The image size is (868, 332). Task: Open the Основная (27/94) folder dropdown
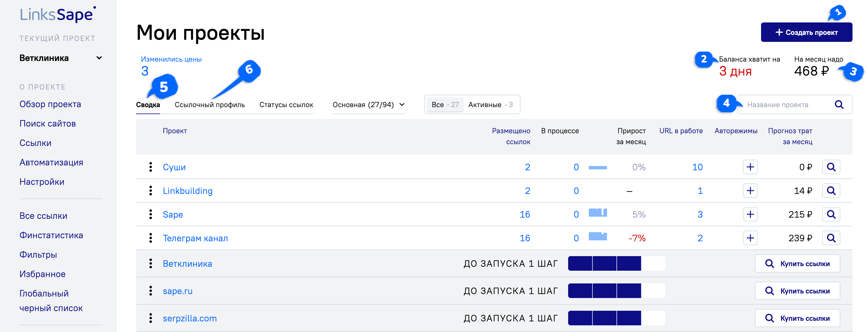[369, 105]
